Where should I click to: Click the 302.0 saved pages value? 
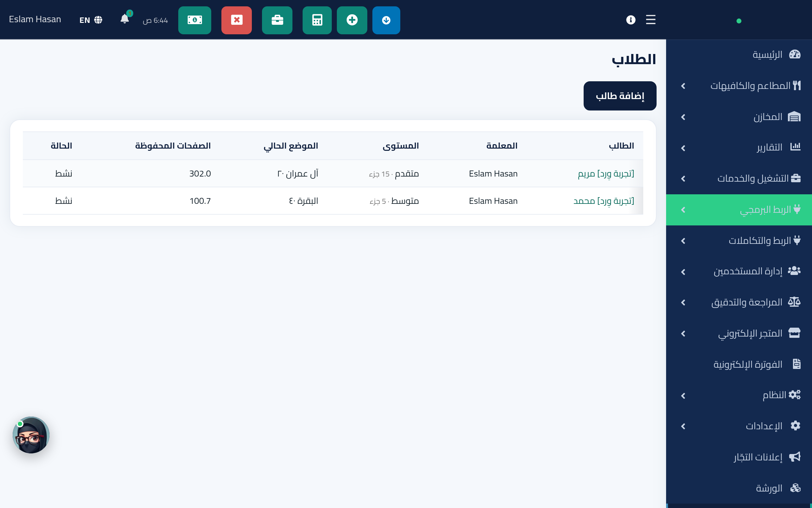click(200, 174)
